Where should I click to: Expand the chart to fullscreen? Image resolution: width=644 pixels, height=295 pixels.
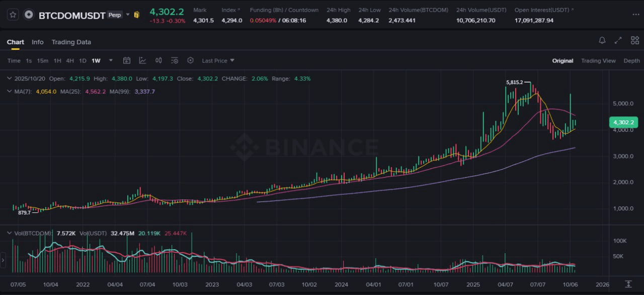point(619,41)
